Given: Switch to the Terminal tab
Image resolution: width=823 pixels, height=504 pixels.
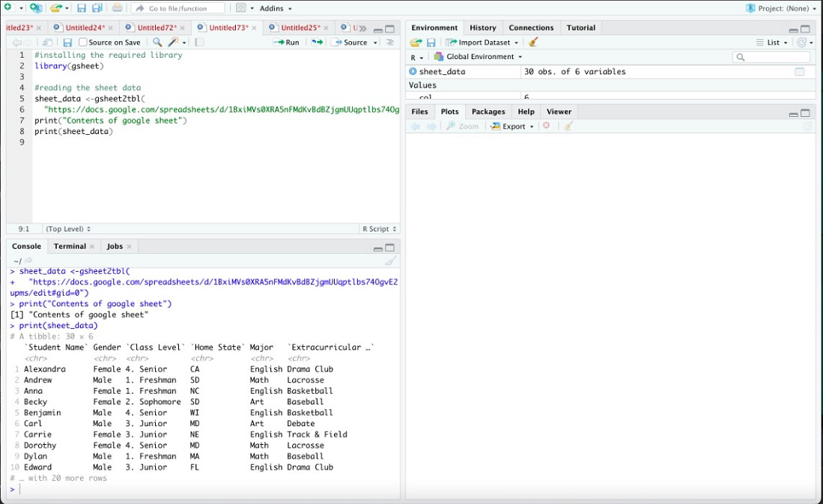Looking at the screenshot, I should click(70, 246).
